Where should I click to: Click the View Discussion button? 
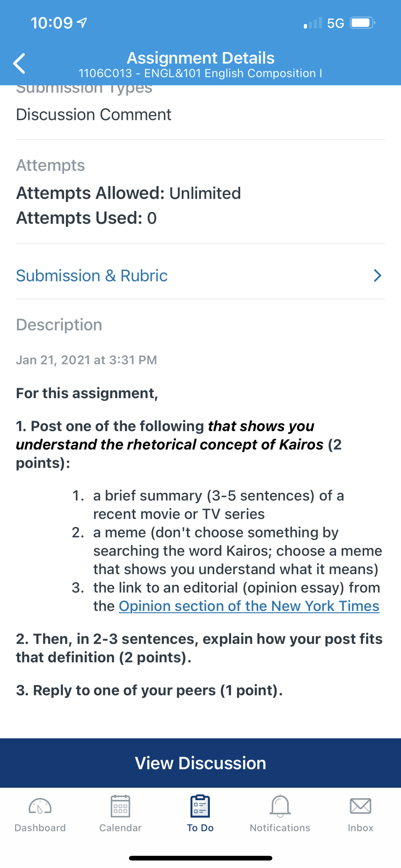(x=200, y=763)
